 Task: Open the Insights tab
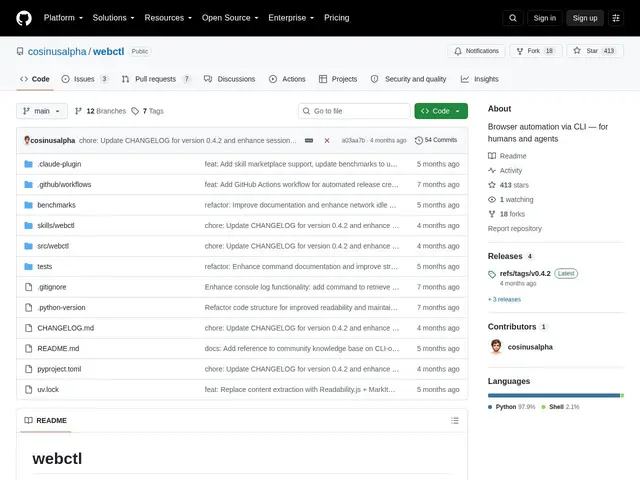[480, 79]
